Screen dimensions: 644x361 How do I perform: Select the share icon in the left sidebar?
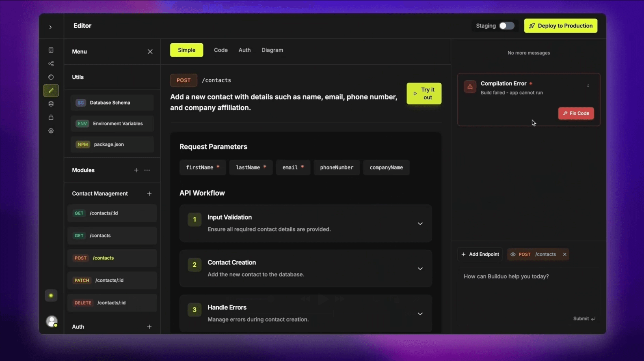coord(51,63)
